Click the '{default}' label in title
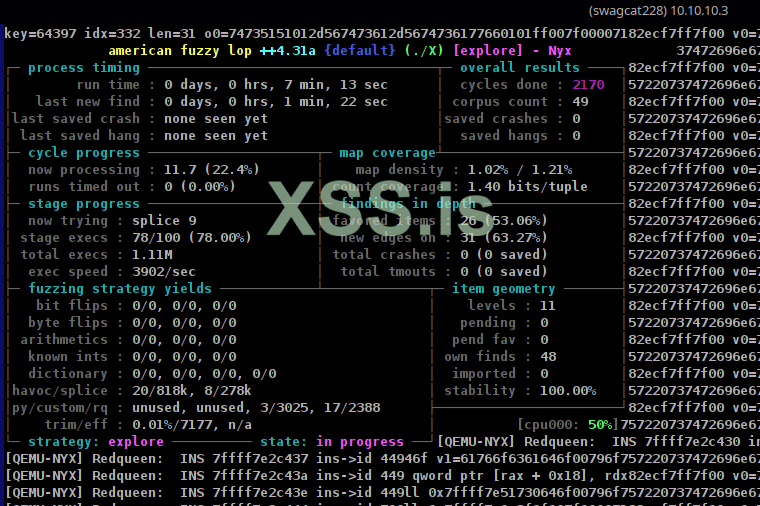The width and height of the screenshot is (760, 506). click(x=360, y=50)
